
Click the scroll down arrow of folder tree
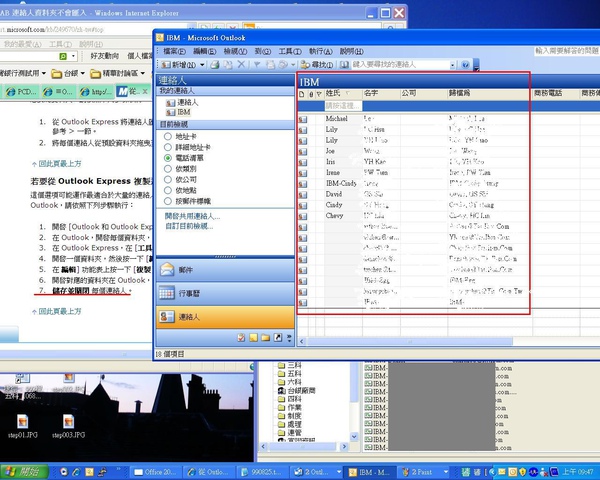point(354,436)
